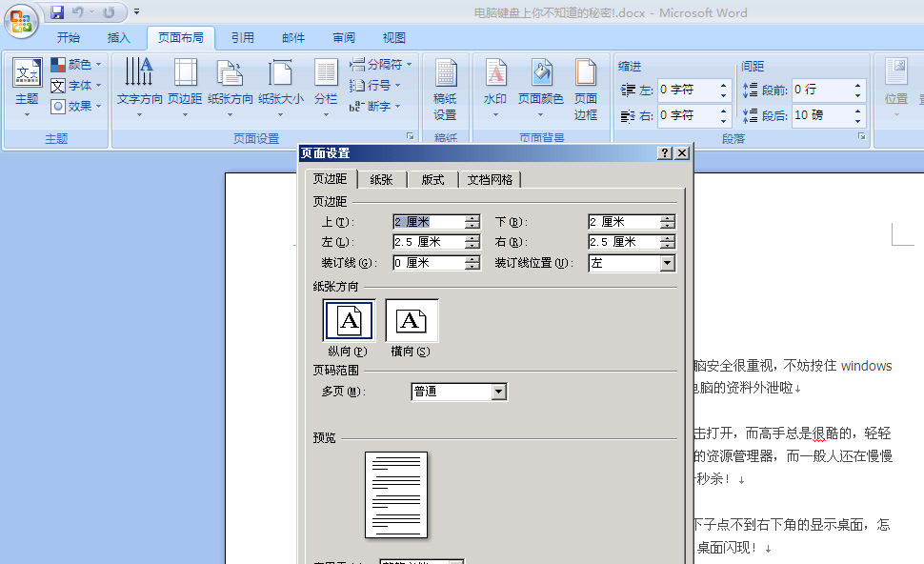Switch to 视图 ribbon tab

pyautogui.click(x=394, y=38)
